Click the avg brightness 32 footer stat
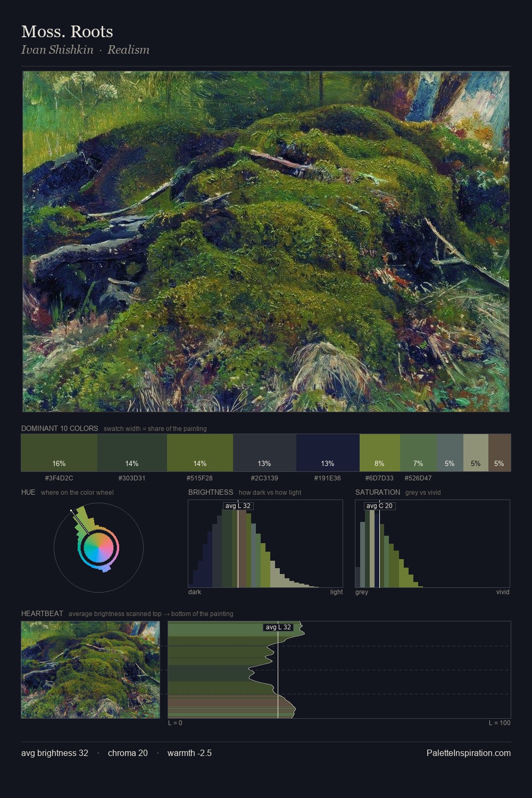The height and width of the screenshot is (798, 532). (x=55, y=753)
